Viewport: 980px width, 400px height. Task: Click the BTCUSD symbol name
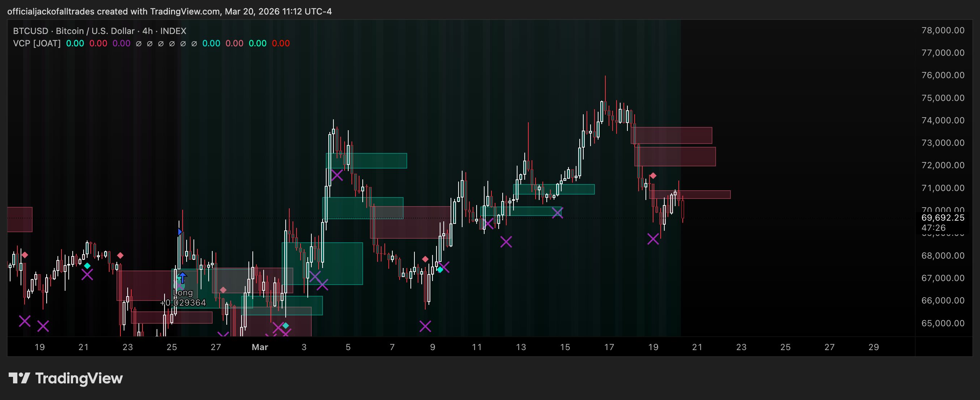tap(31, 31)
